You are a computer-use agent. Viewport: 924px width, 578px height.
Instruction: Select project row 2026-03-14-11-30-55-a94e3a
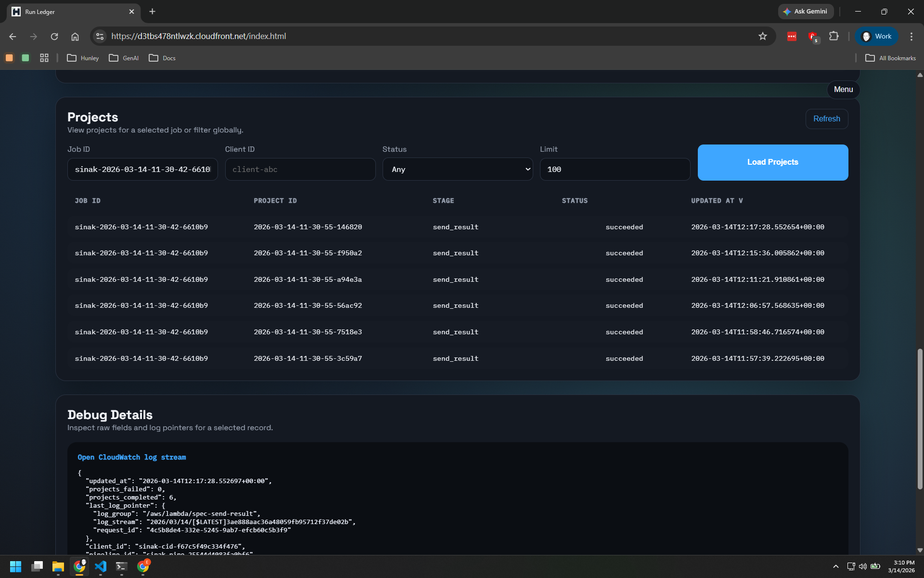point(458,279)
